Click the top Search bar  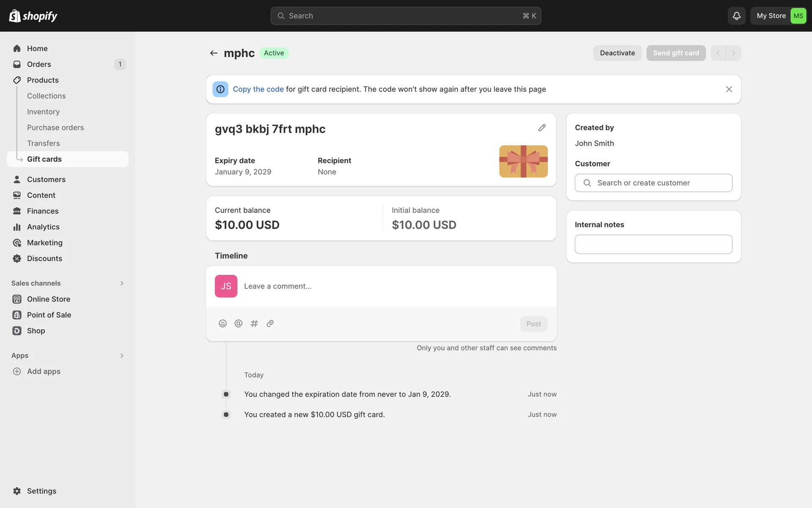point(406,16)
